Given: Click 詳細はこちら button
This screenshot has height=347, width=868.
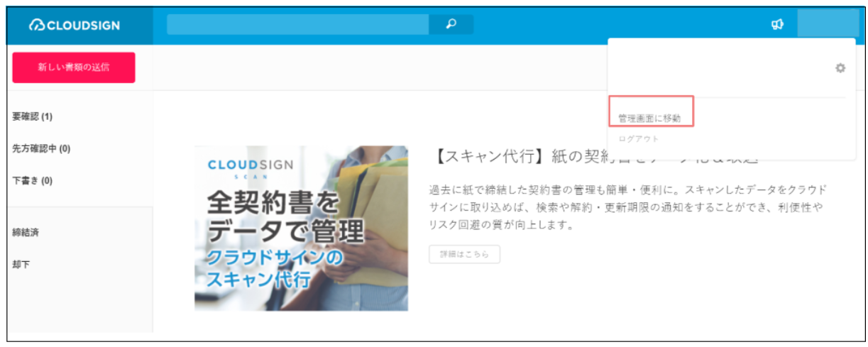Looking at the screenshot, I should (x=464, y=254).
